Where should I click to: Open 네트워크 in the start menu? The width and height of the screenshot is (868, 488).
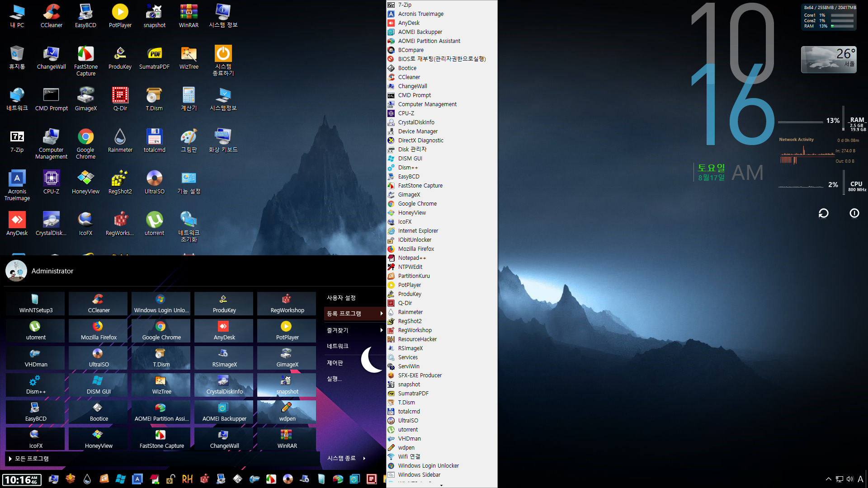click(338, 346)
